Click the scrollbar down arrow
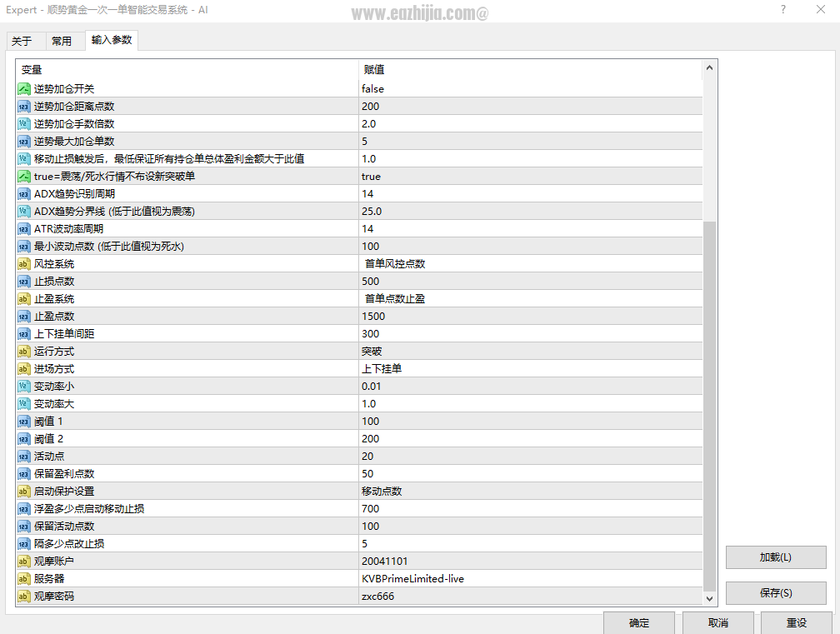The width and height of the screenshot is (840, 634). (x=709, y=599)
